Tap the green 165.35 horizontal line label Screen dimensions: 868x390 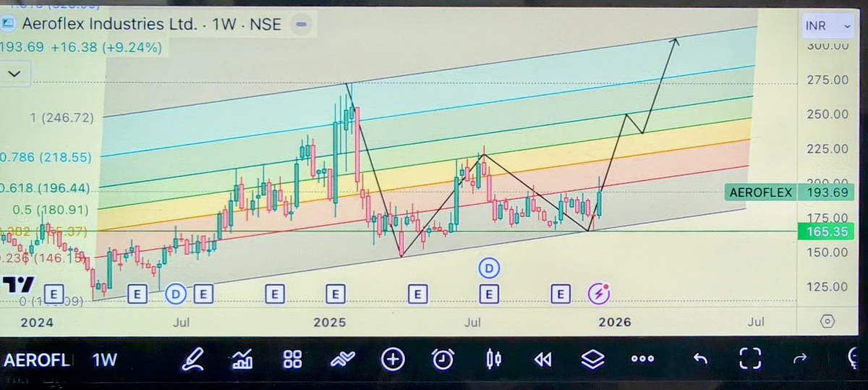click(x=825, y=232)
